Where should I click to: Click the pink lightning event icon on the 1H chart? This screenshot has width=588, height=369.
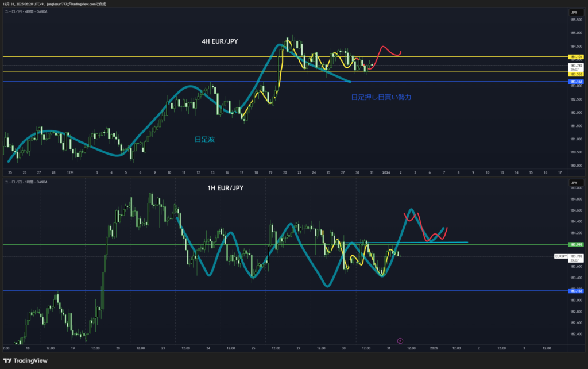point(400,341)
